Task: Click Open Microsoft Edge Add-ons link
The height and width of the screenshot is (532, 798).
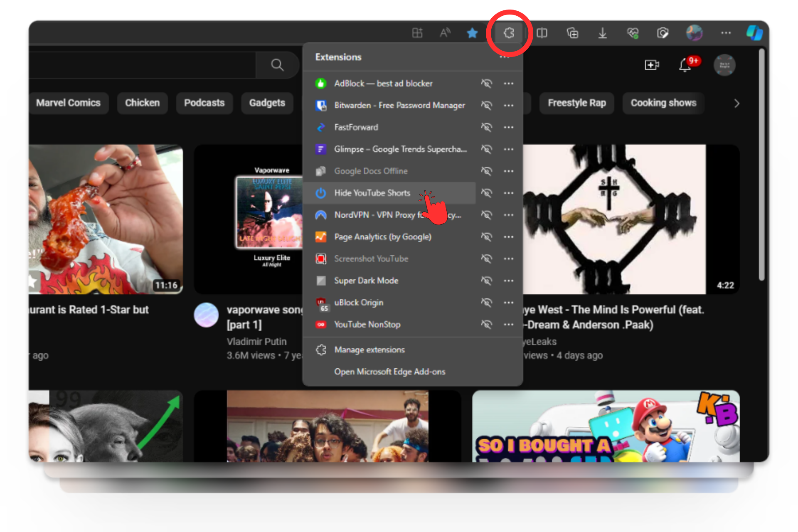Action: [x=389, y=372]
